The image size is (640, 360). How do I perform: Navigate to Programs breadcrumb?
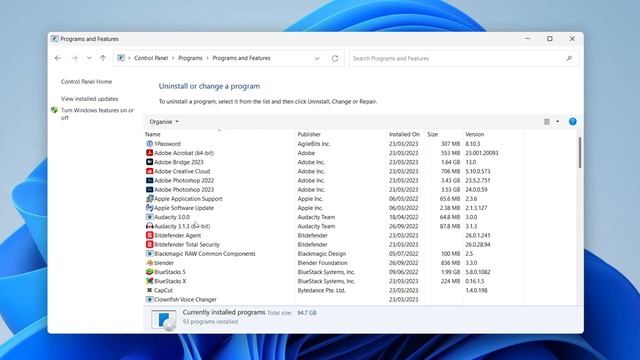(190, 58)
